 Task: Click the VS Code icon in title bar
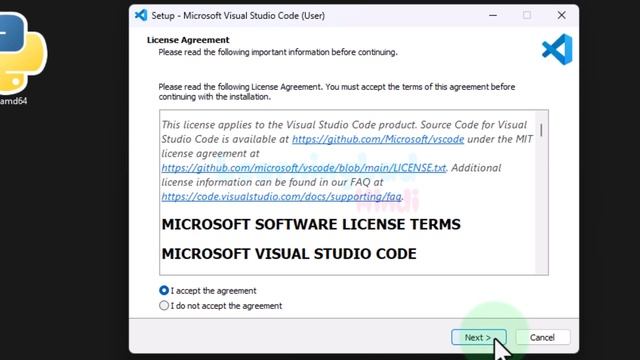click(141, 16)
